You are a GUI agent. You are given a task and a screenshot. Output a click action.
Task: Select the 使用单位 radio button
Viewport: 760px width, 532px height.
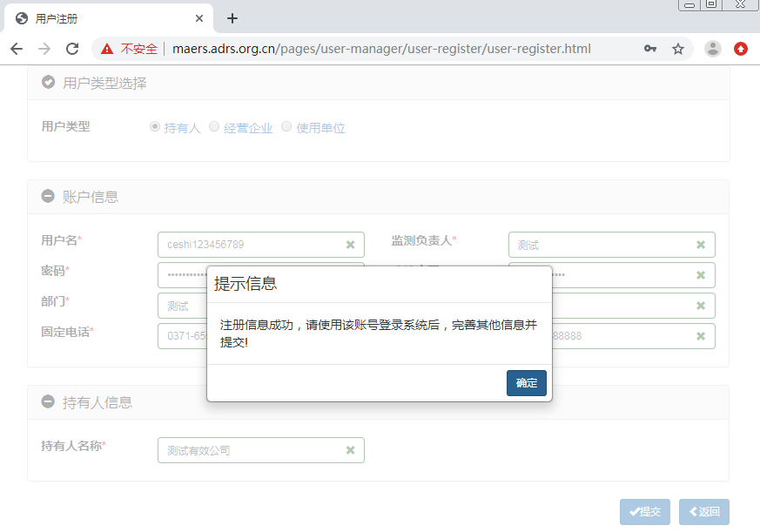(x=286, y=126)
